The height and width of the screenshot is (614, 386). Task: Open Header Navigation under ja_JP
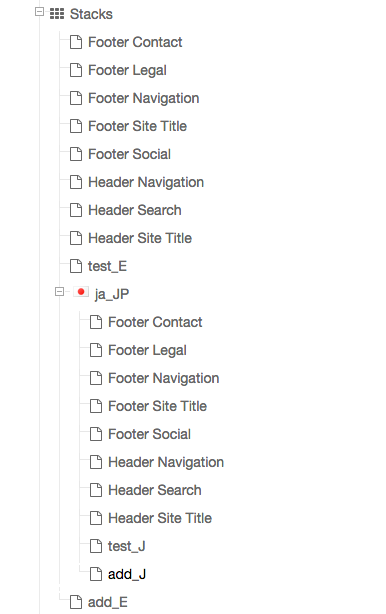[166, 462]
